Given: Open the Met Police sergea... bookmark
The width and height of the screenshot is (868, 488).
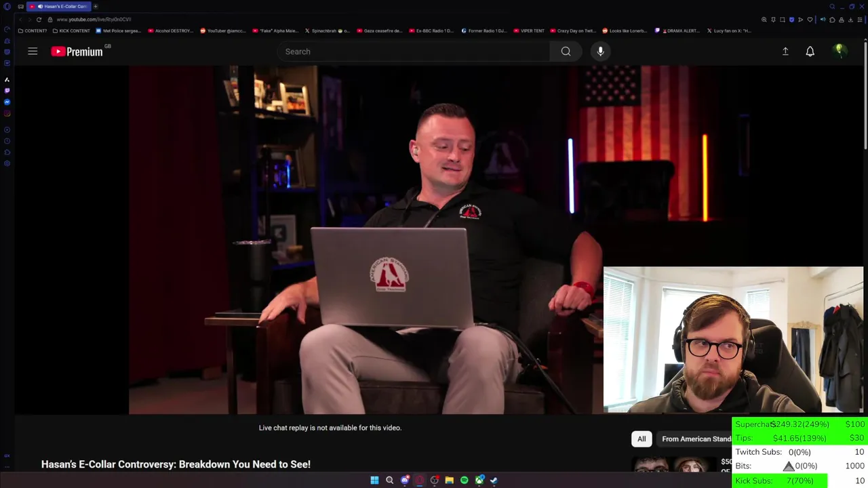Looking at the screenshot, I should coord(119,30).
